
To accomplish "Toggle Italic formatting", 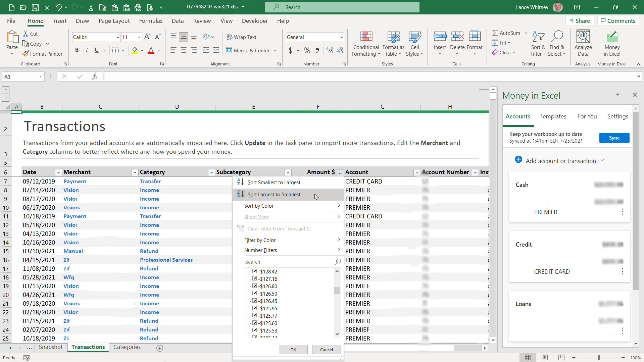I will 87,50.
